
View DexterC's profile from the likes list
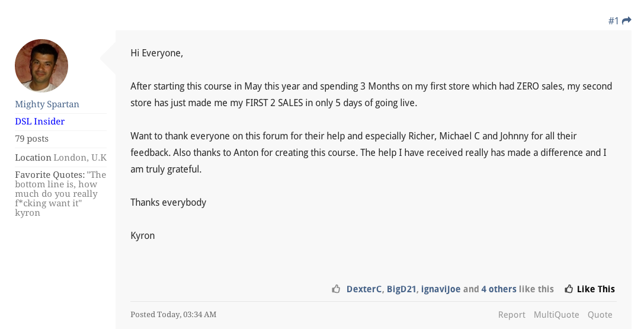[364, 289]
